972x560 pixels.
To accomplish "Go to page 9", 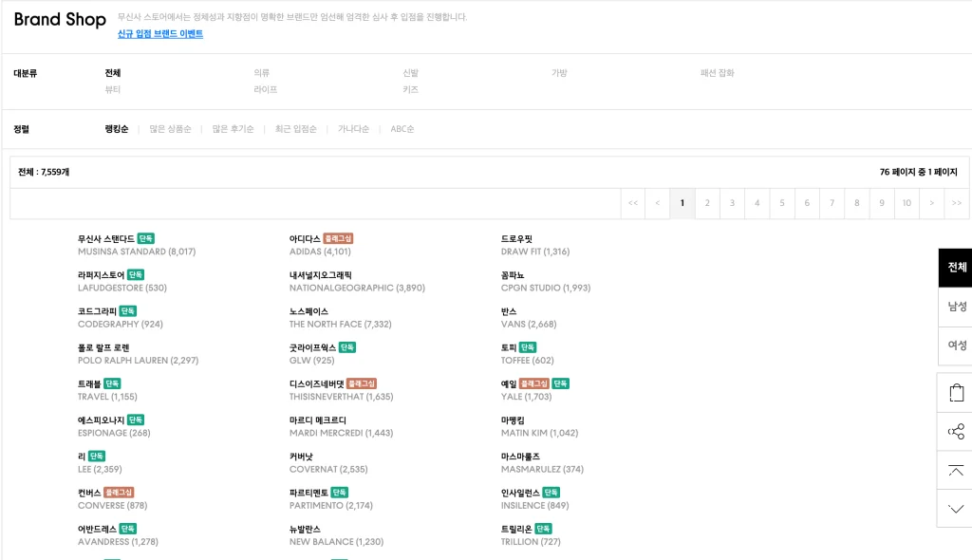I will (x=882, y=203).
